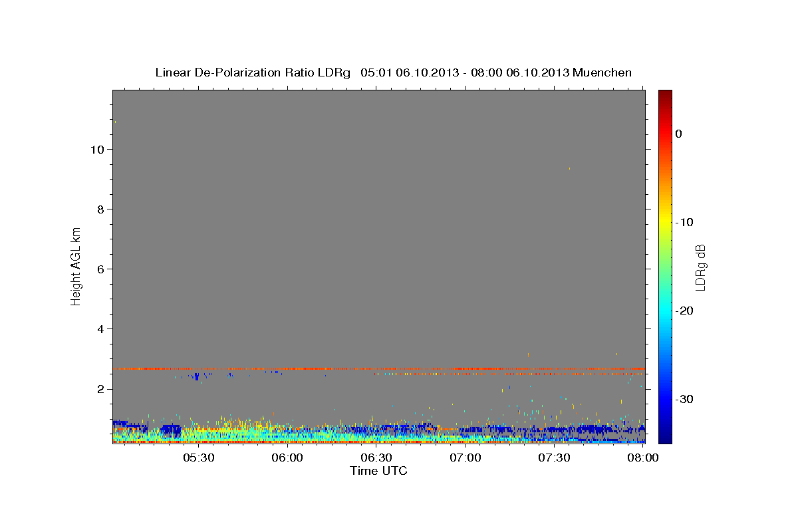The width and height of the screenshot is (798, 532).
Task: Click the height tick label 2
Action: 99,388
